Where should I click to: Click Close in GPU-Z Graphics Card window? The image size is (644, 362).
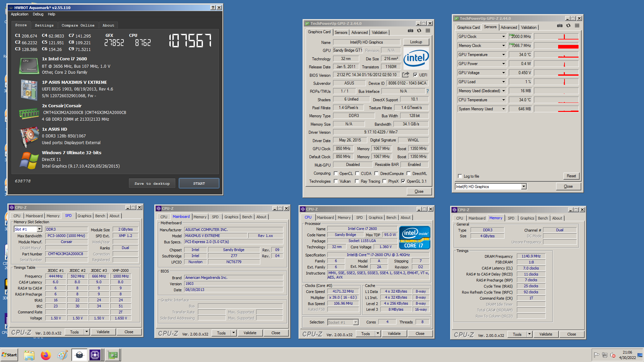point(419,191)
